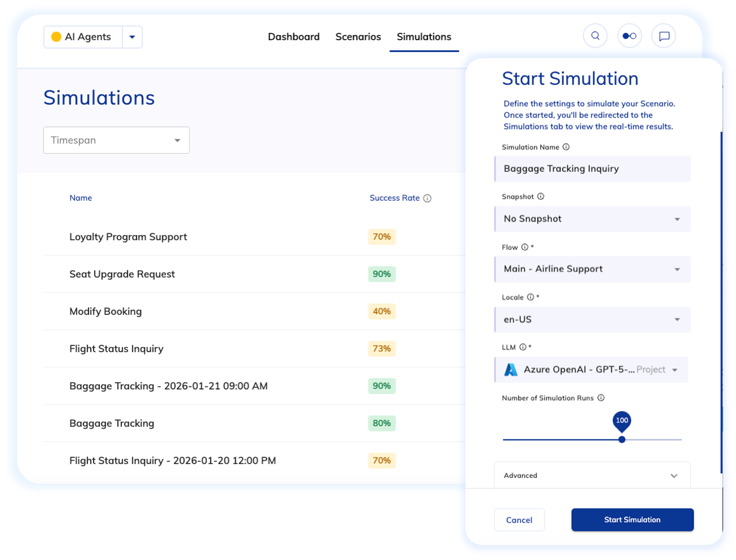Switch to the Scenarios tab
The image size is (736, 560).
[x=358, y=37]
